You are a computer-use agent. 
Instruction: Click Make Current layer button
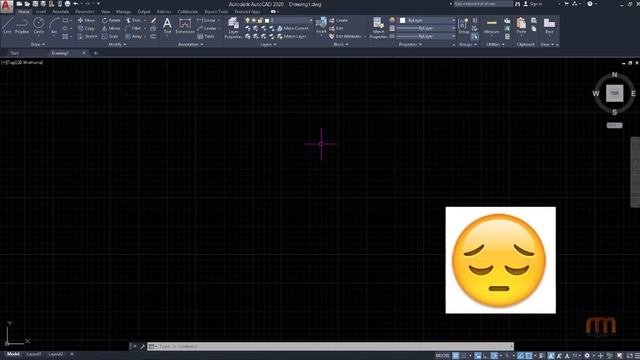(x=293, y=28)
